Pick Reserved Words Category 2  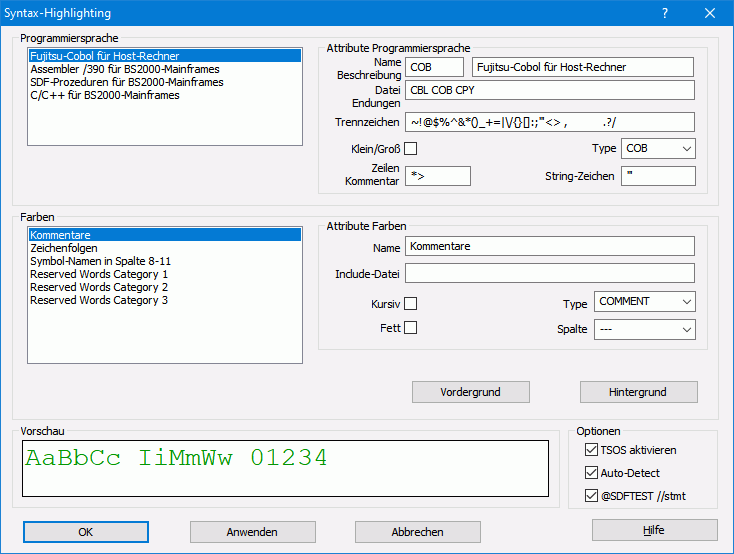tap(99, 287)
